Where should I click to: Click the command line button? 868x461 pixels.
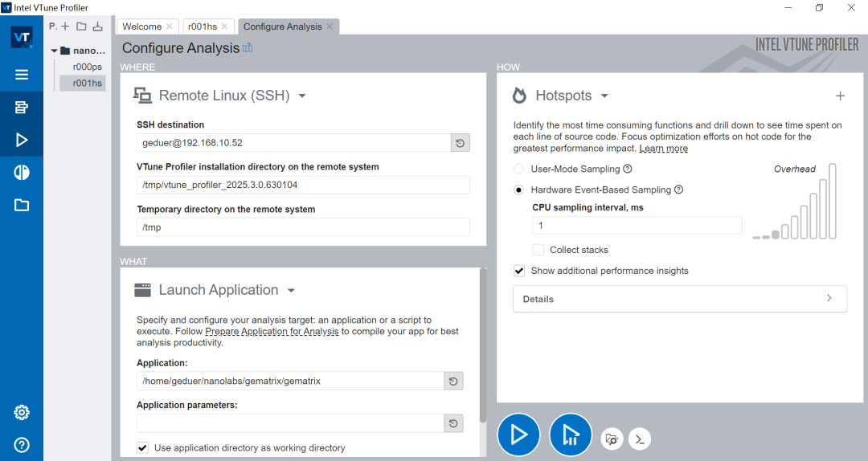point(640,439)
